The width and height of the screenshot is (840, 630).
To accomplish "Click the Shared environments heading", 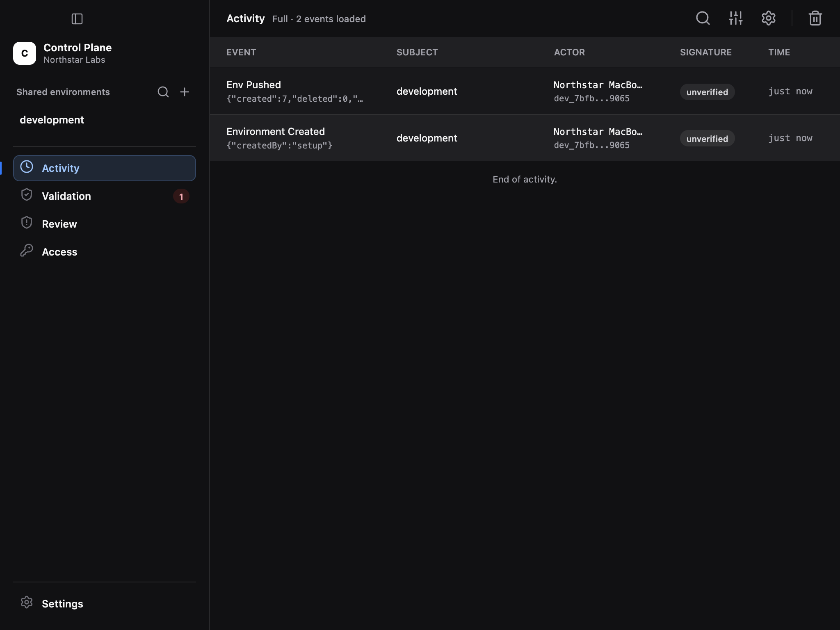I will point(63,92).
